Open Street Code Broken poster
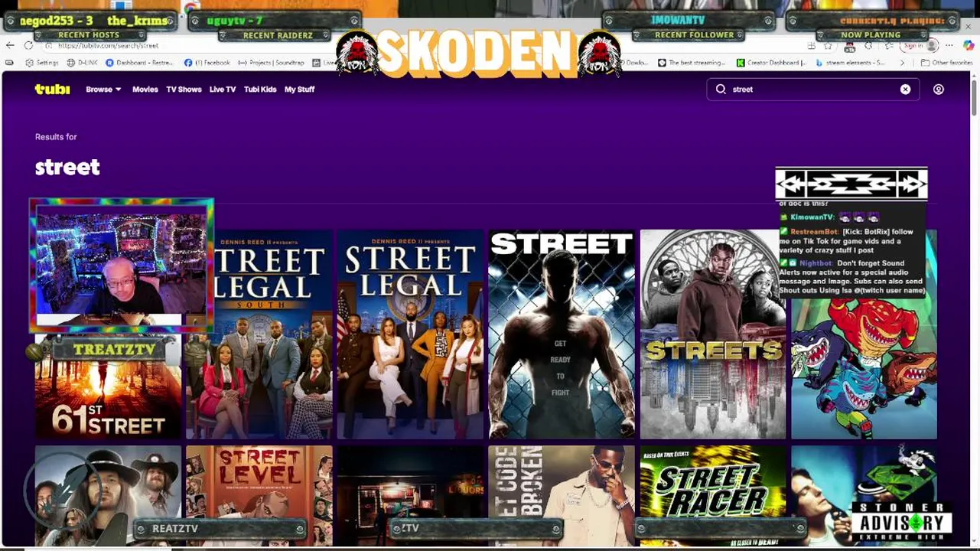The width and height of the screenshot is (980, 551). click(x=562, y=495)
